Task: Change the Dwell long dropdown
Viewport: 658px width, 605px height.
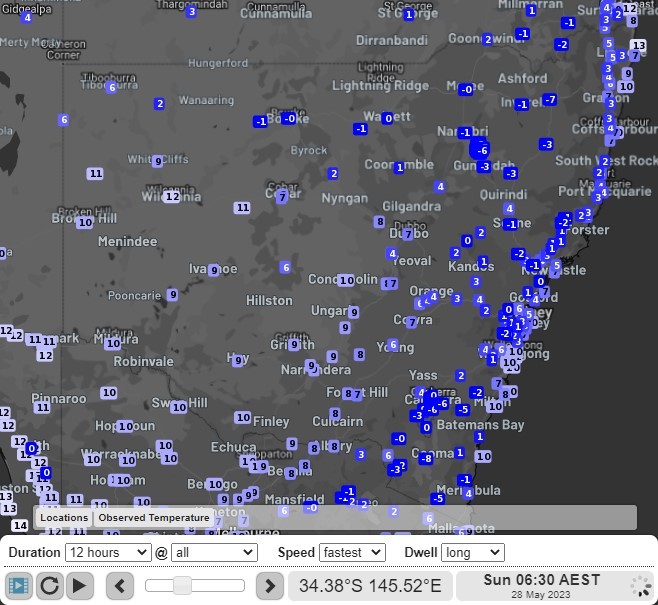Action: point(470,552)
